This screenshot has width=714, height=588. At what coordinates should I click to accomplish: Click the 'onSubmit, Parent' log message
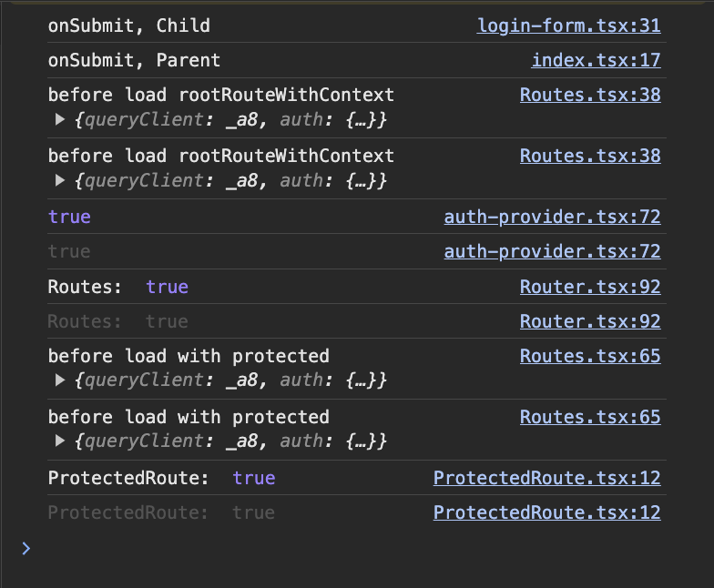click(x=134, y=61)
